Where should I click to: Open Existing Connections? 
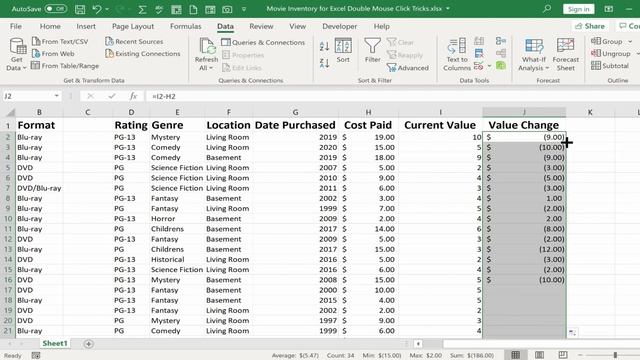(x=142, y=53)
